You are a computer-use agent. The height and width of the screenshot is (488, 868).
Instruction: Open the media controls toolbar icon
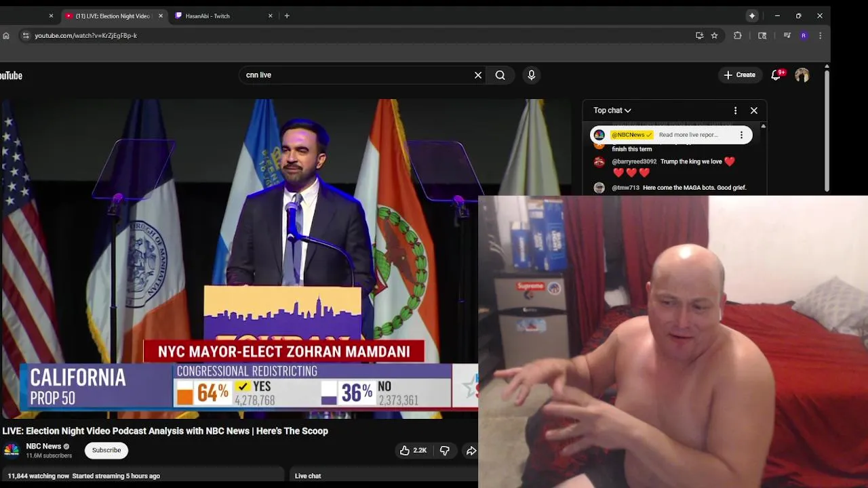(x=787, y=35)
